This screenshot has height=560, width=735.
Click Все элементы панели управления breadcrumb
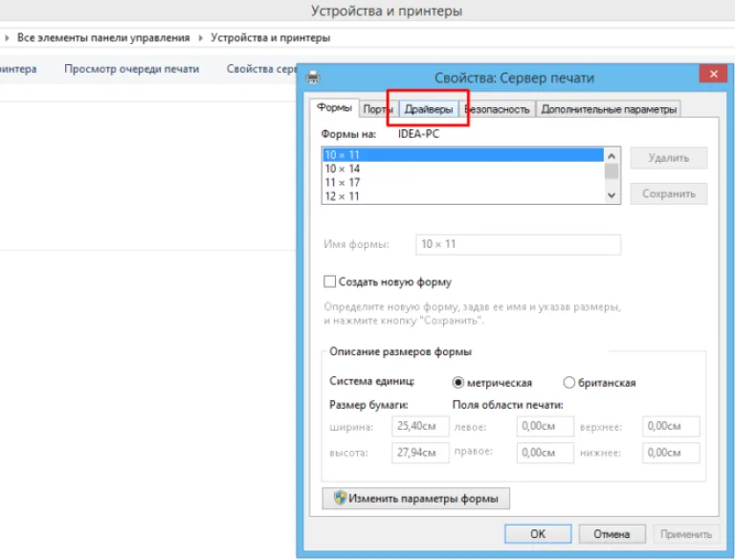(x=103, y=37)
